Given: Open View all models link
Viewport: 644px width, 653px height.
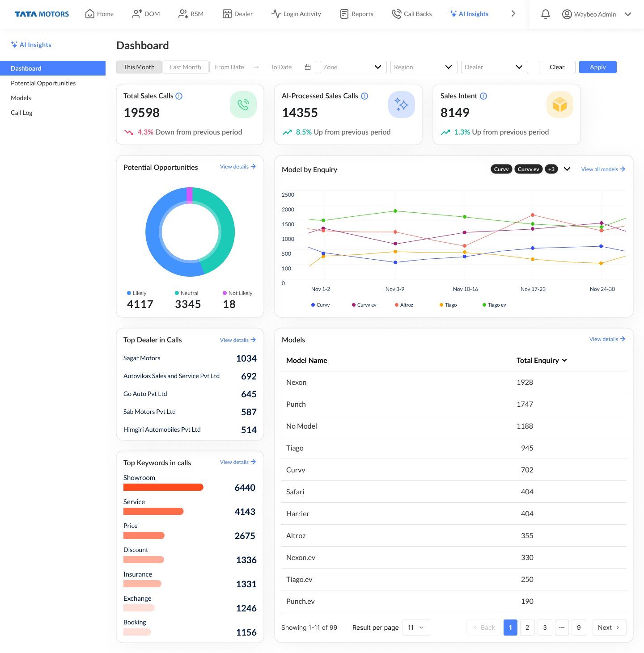Looking at the screenshot, I should [x=602, y=169].
